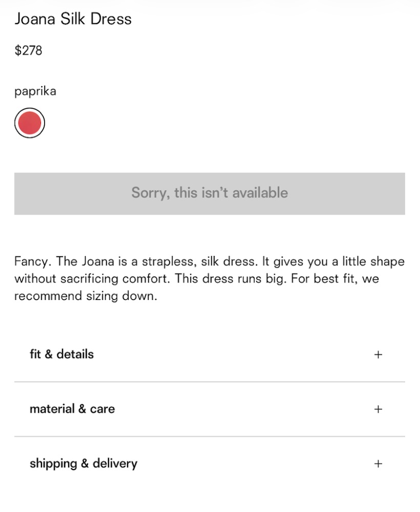Click the word "available" in the gray button
This screenshot has width=420, height=512.
coord(260,193)
